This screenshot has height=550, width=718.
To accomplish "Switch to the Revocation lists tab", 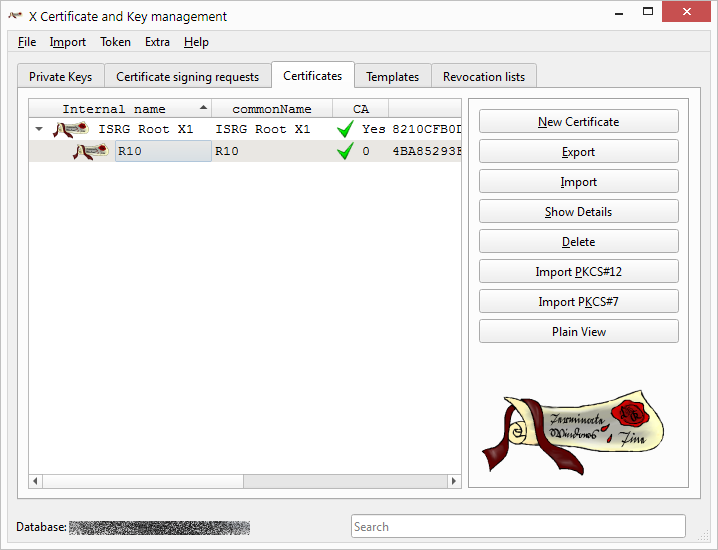I will pos(484,76).
